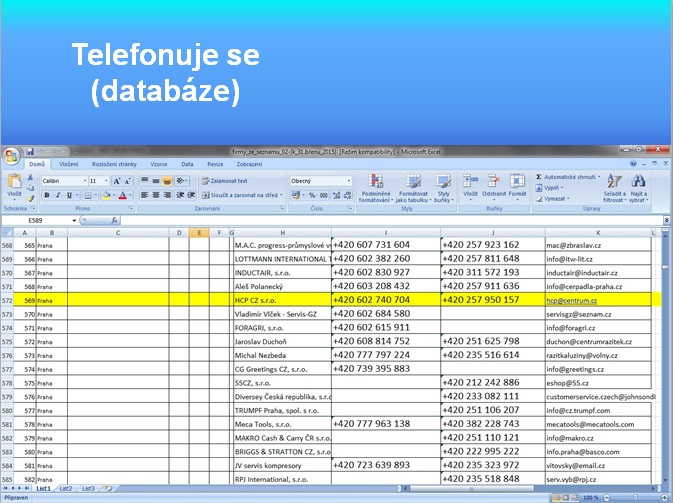
Task: Switch to the Vložení ribbon tab
Action: click(x=69, y=164)
